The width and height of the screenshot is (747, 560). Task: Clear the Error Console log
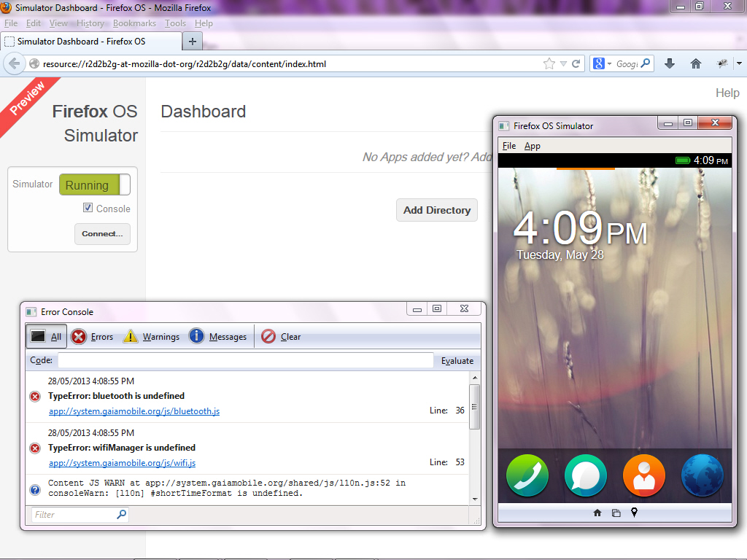(282, 337)
